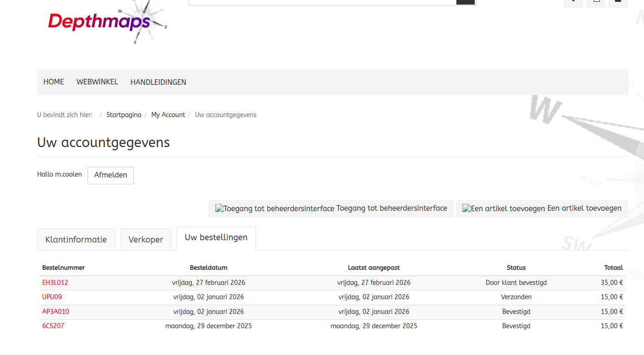Image resolution: width=644 pixels, height=355 pixels.
Task: Click the Afmelden button to log out
Action: [x=111, y=175]
